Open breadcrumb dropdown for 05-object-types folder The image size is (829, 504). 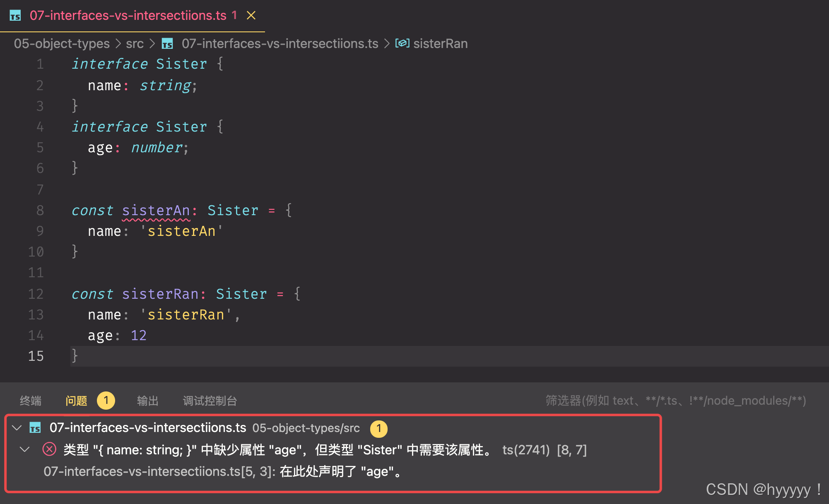[x=62, y=43]
